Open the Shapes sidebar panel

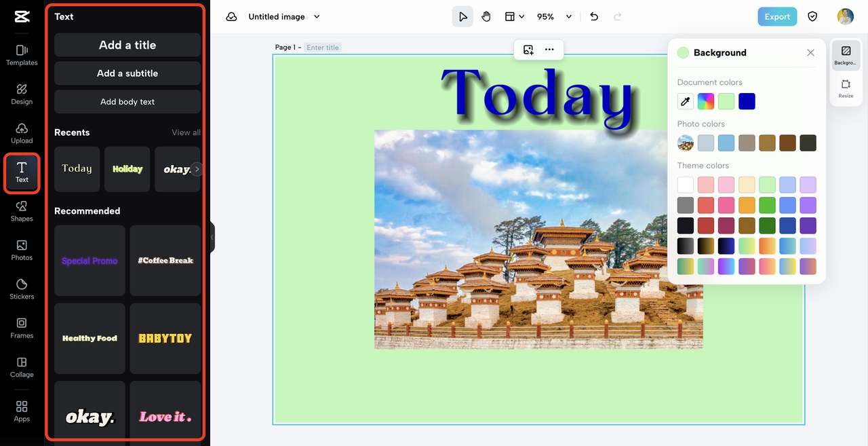(22, 211)
